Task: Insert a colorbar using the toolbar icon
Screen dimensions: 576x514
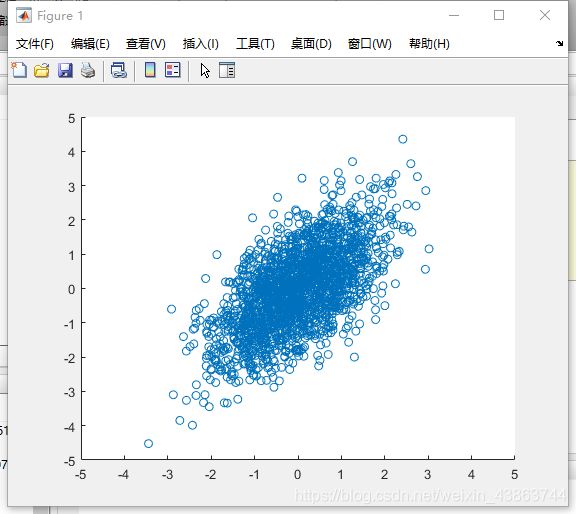Action: pyautogui.click(x=150, y=70)
